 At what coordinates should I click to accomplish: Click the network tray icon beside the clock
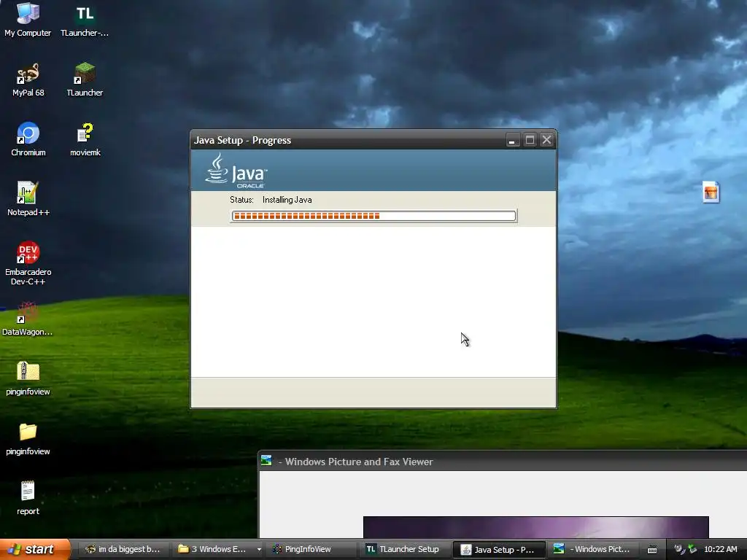click(692, 549)
